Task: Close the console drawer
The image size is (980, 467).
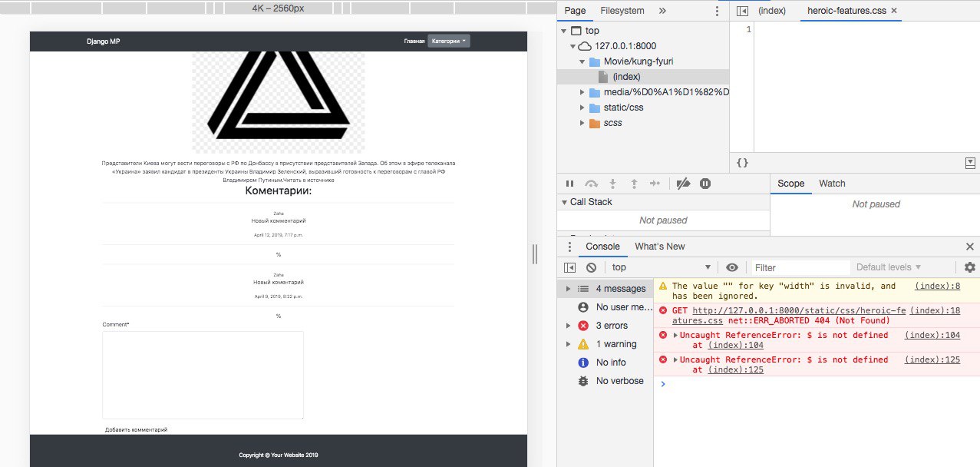Action: pos(969,247)
